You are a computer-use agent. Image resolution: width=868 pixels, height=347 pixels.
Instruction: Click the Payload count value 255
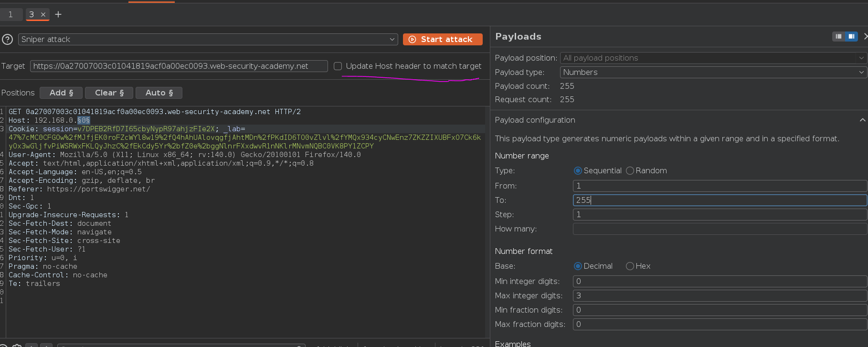point(567,86)
